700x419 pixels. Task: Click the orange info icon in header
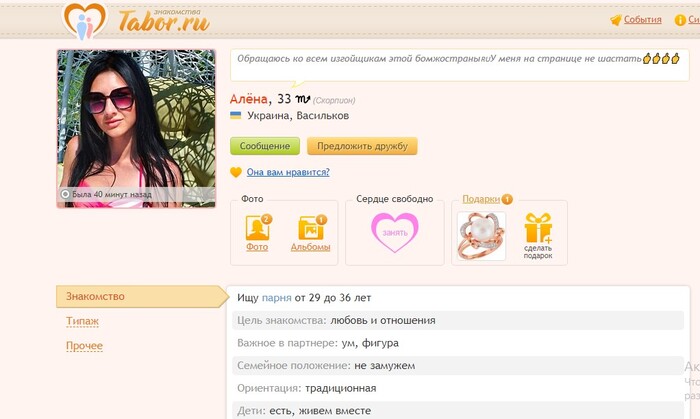coord(680,20)
